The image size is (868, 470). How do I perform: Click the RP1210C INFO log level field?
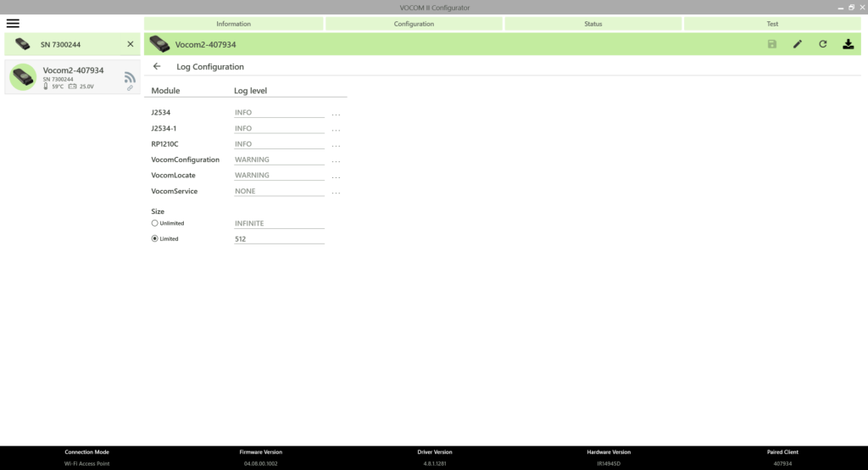279,143
